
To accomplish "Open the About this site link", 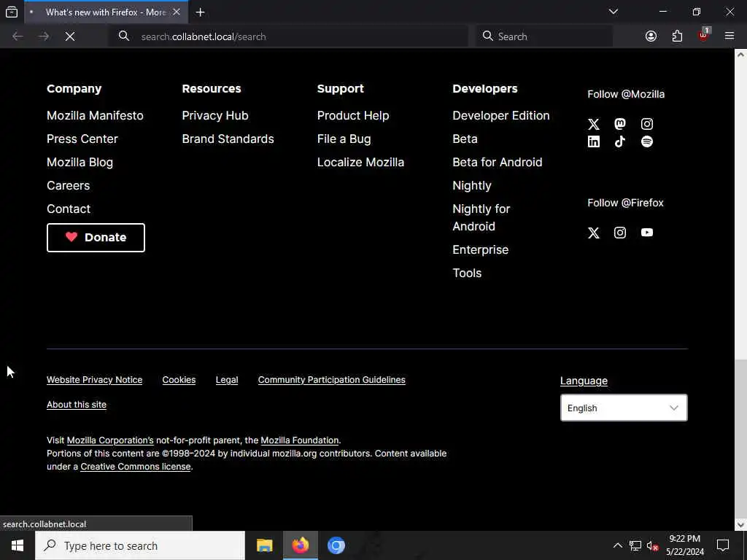I will pyautogui.click(x=76, y=405).
